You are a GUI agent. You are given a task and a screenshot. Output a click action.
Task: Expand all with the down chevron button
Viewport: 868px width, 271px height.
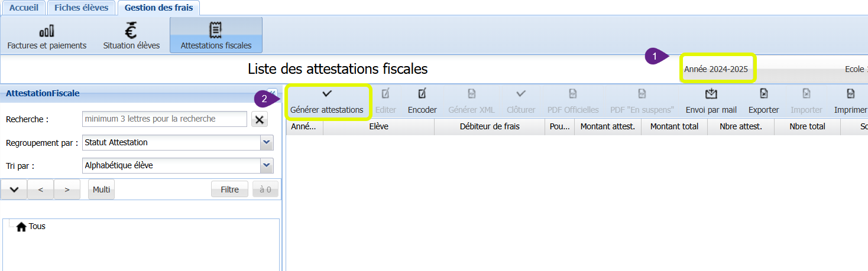14,190
